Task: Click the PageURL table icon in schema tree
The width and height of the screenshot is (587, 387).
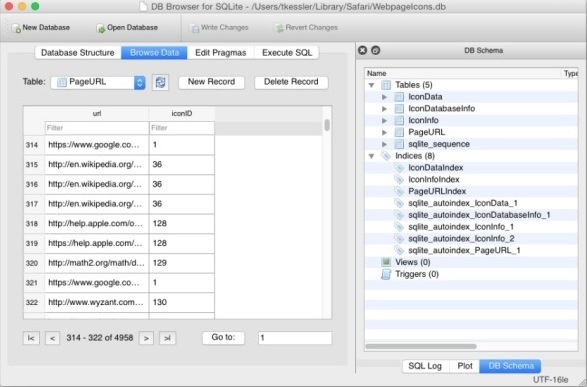Action: pyautogui.click(x=399, y=132)
